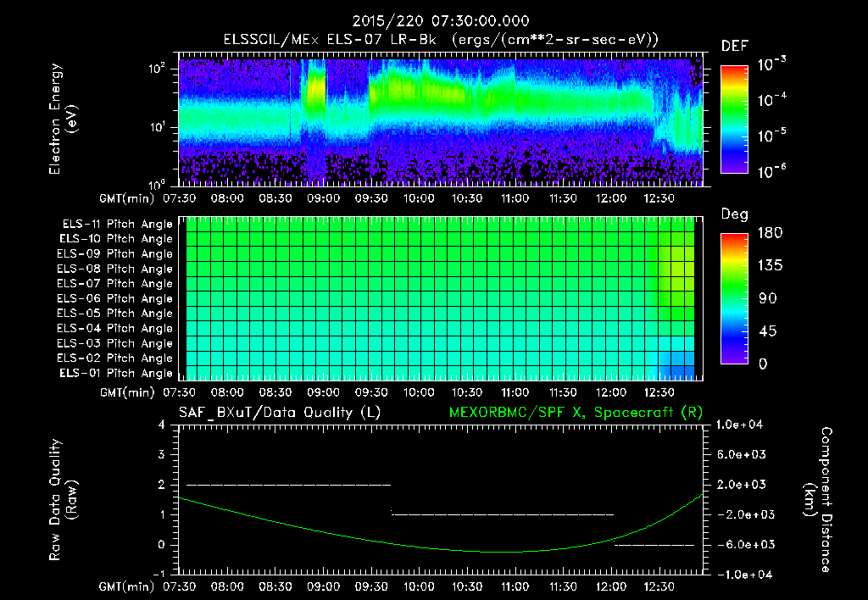Click the 10² tick on the electron energy axis
The image size is (868, 600).
pyautogui.click(x=157, y=69)
